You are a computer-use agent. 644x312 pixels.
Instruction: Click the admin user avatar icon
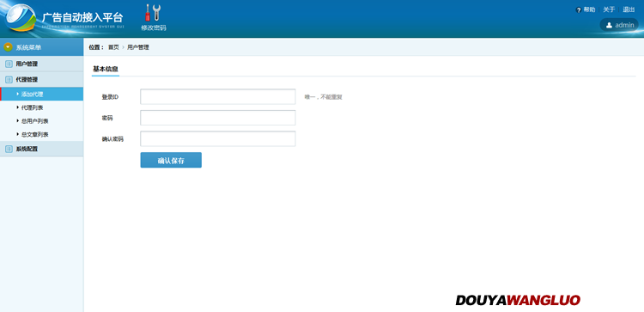[x=609, y=25]
